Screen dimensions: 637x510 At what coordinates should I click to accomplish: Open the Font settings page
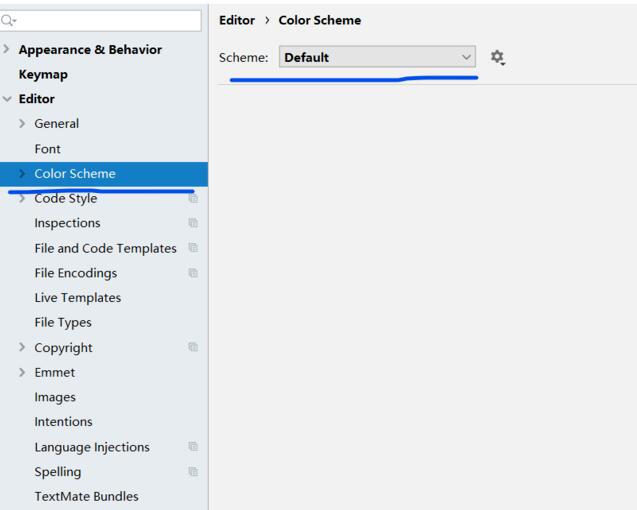pos(48,149)
